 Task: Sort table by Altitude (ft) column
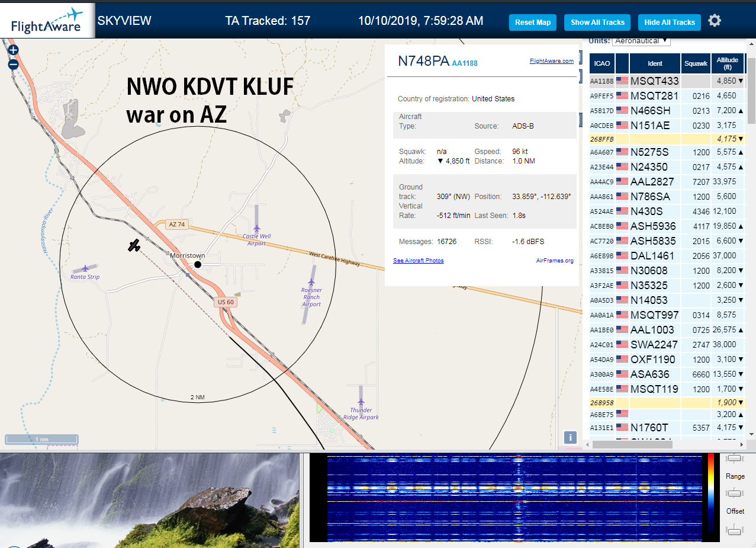coord(727,63)
